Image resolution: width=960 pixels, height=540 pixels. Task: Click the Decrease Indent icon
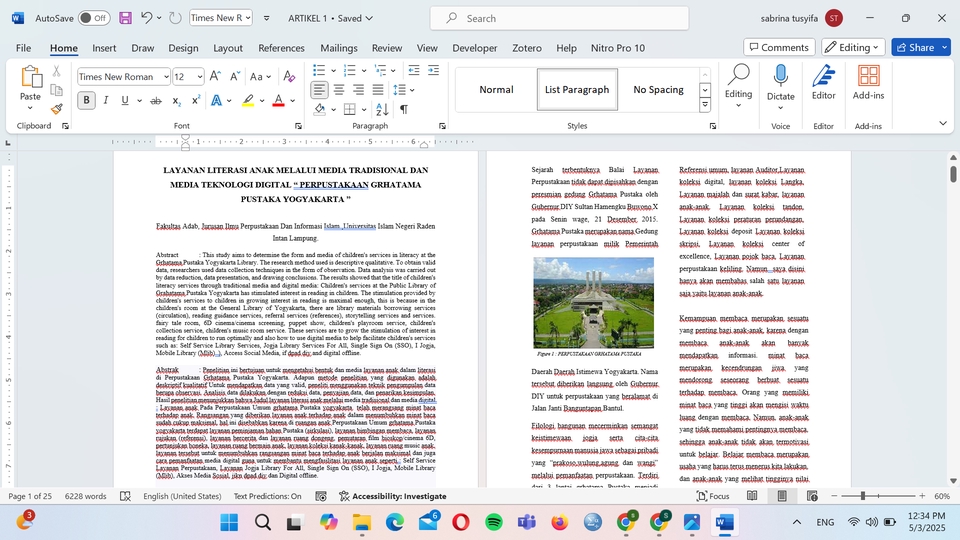[414, 70]
